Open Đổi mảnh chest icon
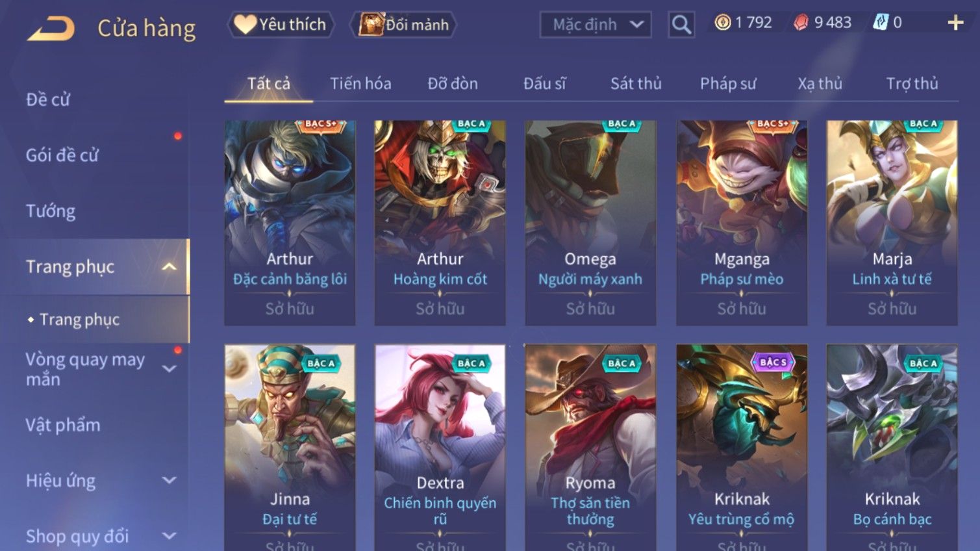This screenshot has height=551, width=980. point(371,25)
